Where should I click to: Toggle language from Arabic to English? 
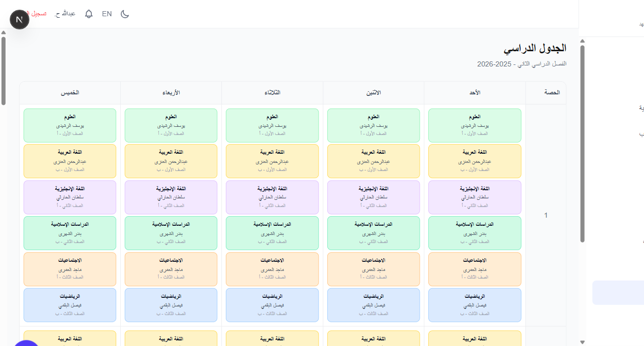[107, 14]
